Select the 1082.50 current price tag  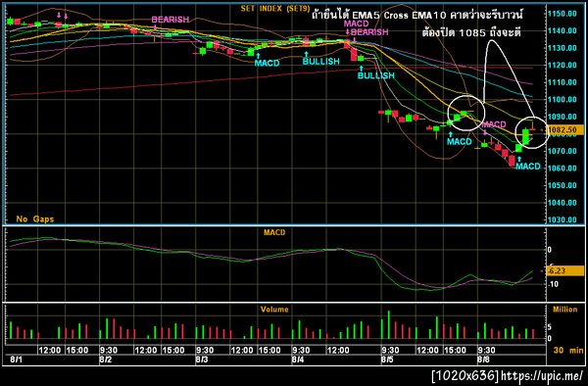[x=565, y=130]
